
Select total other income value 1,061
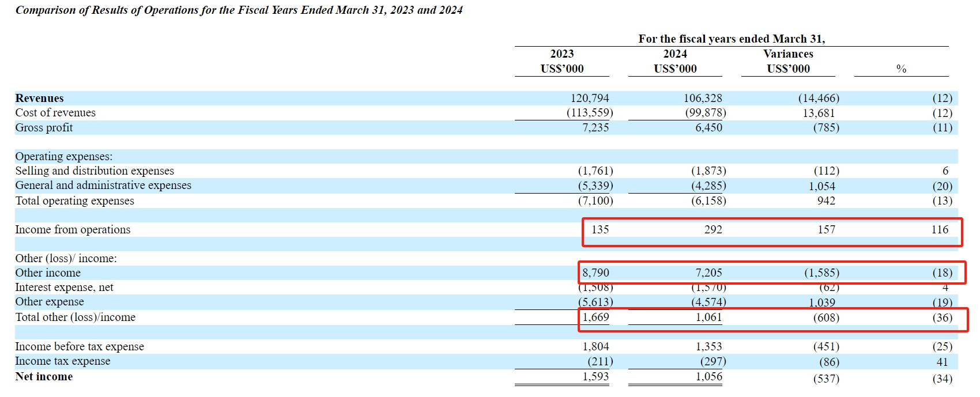(708, 317)
